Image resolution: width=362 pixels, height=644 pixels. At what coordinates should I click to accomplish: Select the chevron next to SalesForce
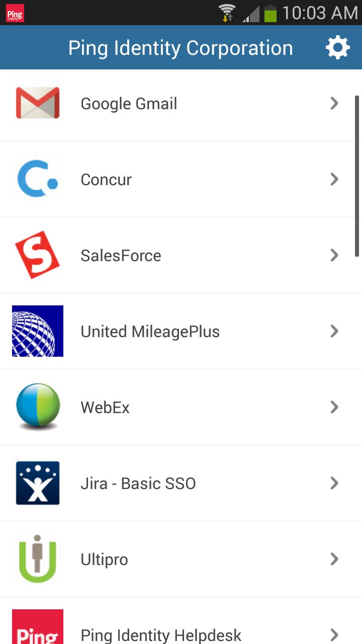(334, 255)
